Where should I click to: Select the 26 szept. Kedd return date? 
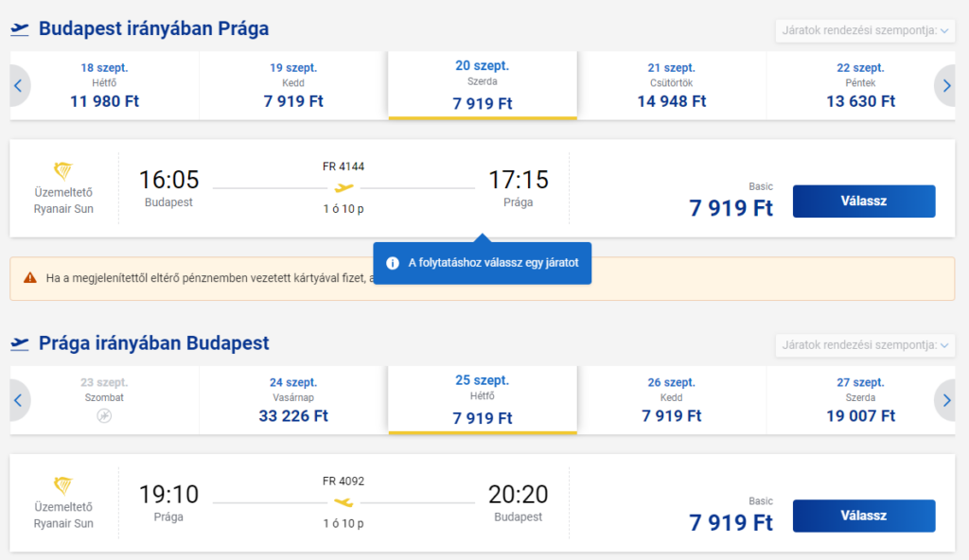pos(672,400)
